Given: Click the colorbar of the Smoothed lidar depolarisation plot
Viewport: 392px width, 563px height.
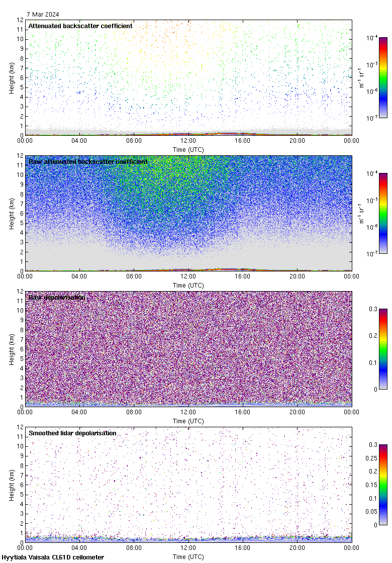Looking at the screenshot, I should (x=383, y=485).
